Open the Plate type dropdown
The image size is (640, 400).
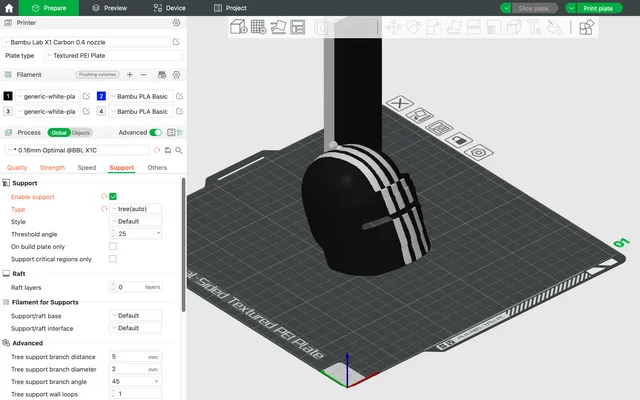click(x=113, y=56)
